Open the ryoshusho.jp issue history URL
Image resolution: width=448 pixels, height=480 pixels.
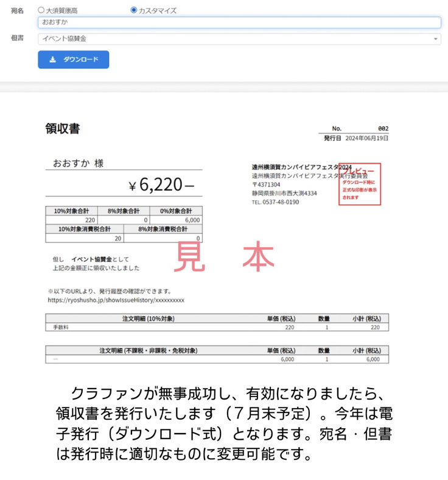coord(116,300)
